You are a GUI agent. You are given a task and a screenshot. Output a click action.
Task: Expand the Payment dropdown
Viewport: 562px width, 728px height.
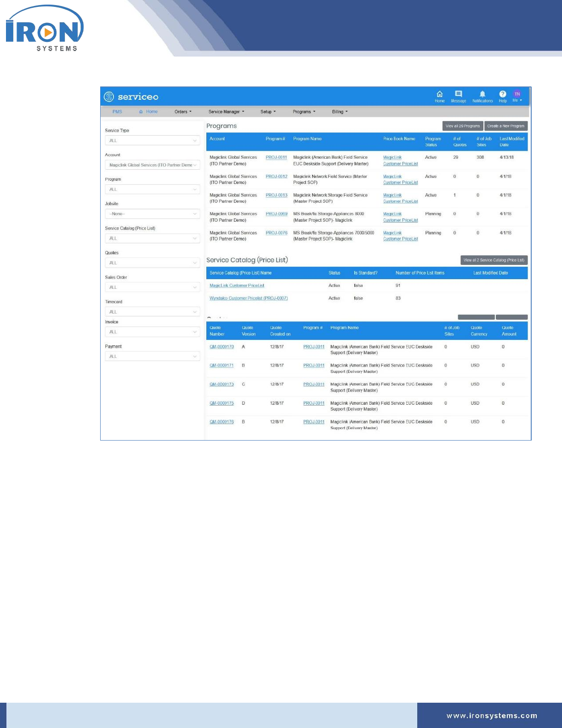153,356
